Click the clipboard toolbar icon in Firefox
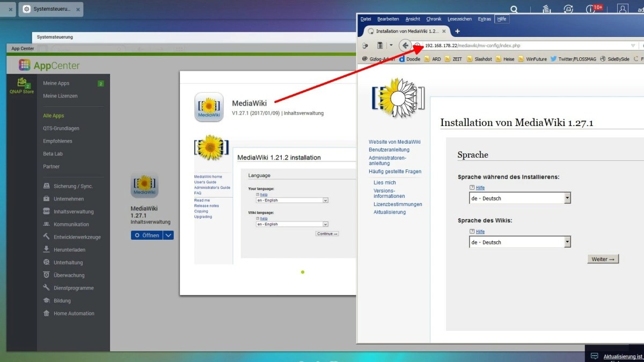Viewport: 644px width, 362px height. pos(380,46)
